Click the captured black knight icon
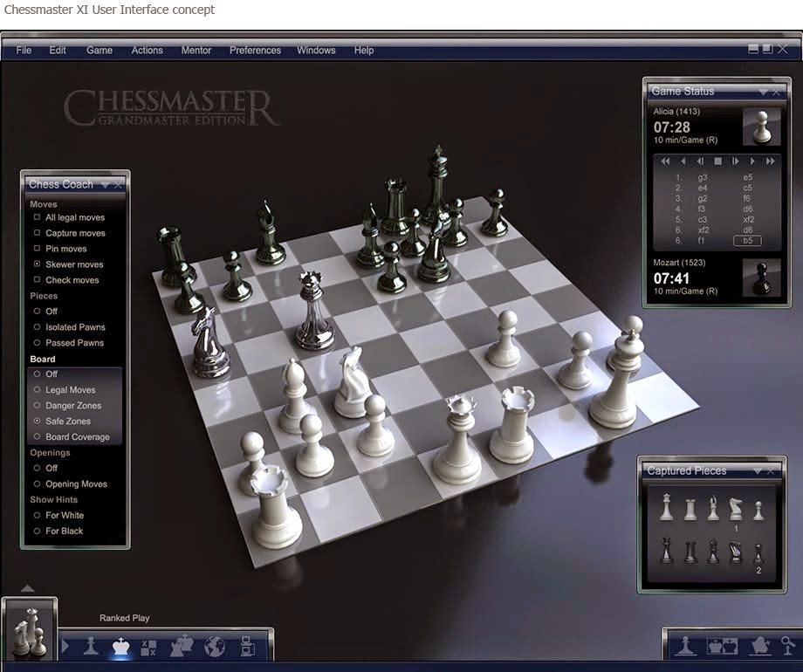The width and height of the screenshot is (803, 672). 736,552
